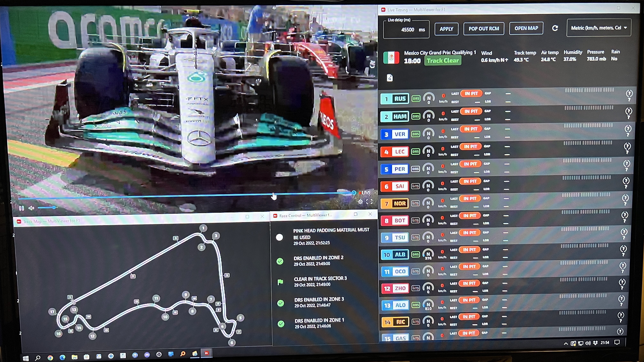Open Chrome from the Windows taskbar
This screenshot has width=644, height=362.
pos(50,358)
